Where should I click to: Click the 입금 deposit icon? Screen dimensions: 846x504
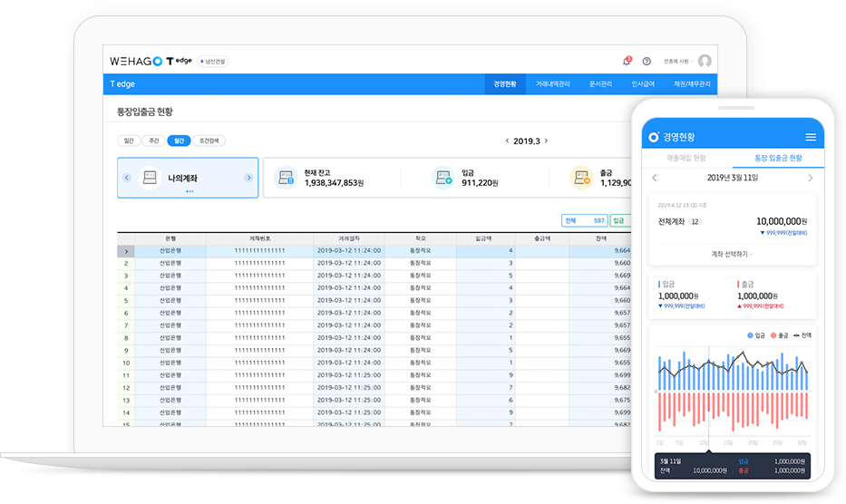(442, 178)
